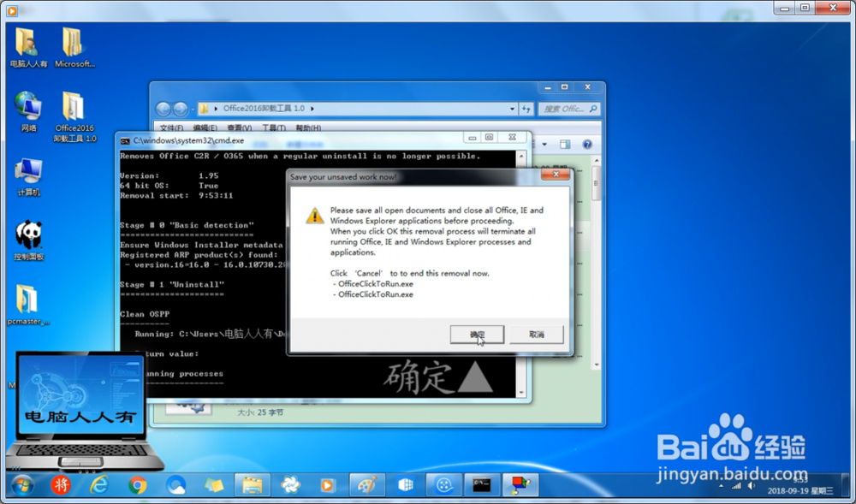Go back in the Explorer window
Viewport: 856px width, 504px height.
163,109
